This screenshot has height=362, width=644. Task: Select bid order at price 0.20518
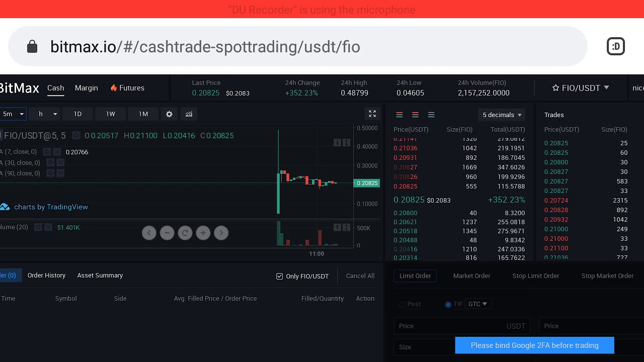[459, 231]
